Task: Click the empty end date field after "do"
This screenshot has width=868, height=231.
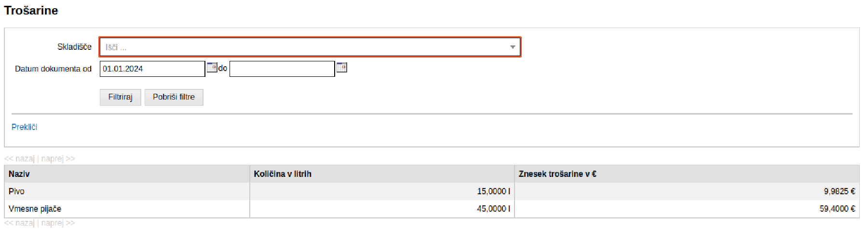Action: click(x=282, y=69)
